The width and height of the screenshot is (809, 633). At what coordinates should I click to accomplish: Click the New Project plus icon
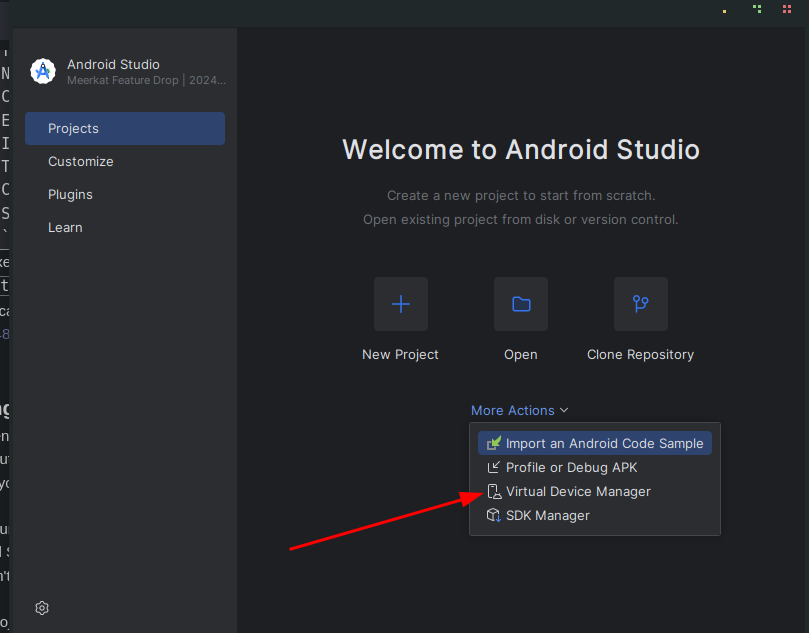[x=401, y=304]
